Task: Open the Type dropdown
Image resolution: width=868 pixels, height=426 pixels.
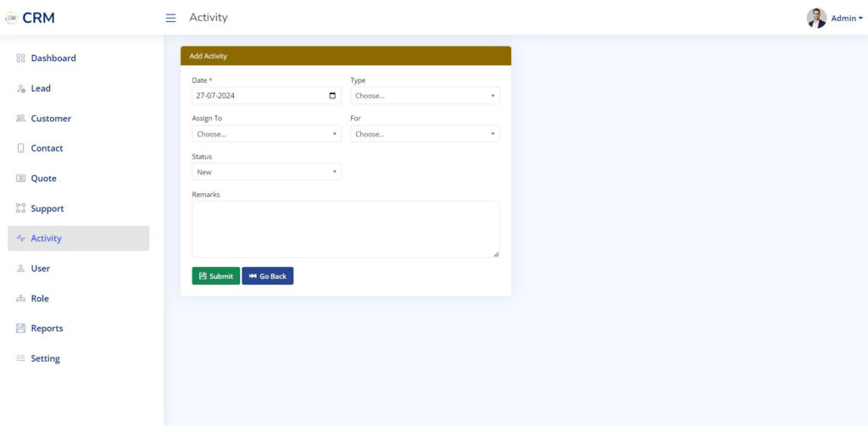Action: [425, 96]
